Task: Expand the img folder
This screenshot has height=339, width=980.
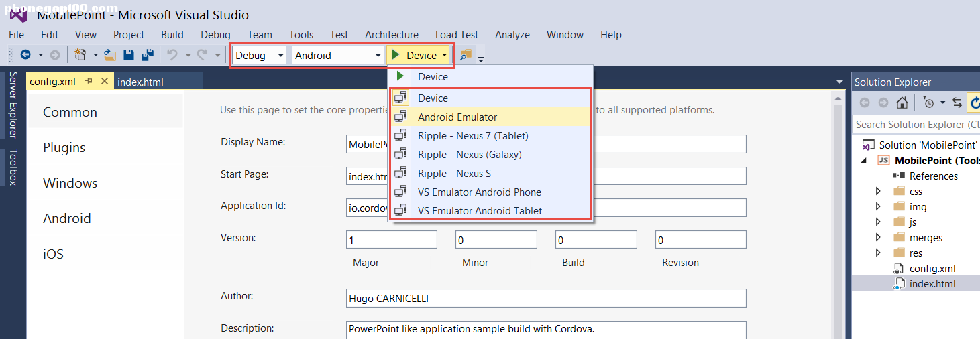Action: [878, 207]
